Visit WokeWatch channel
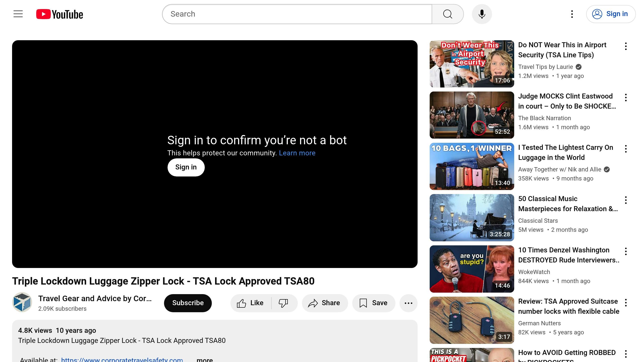Image resolution: width=644 pixels, height=362 pixels. tap(534, 272)
